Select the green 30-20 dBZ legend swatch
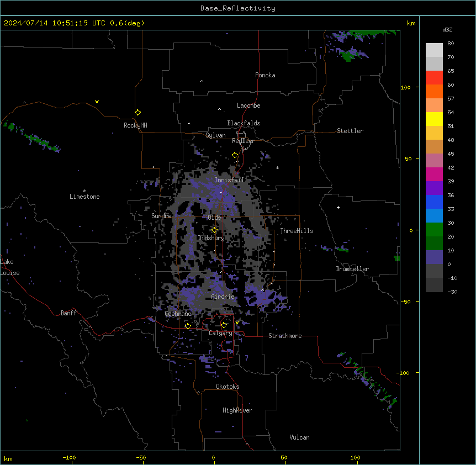This screenshot has height=465, width=476. pos(434,230)
